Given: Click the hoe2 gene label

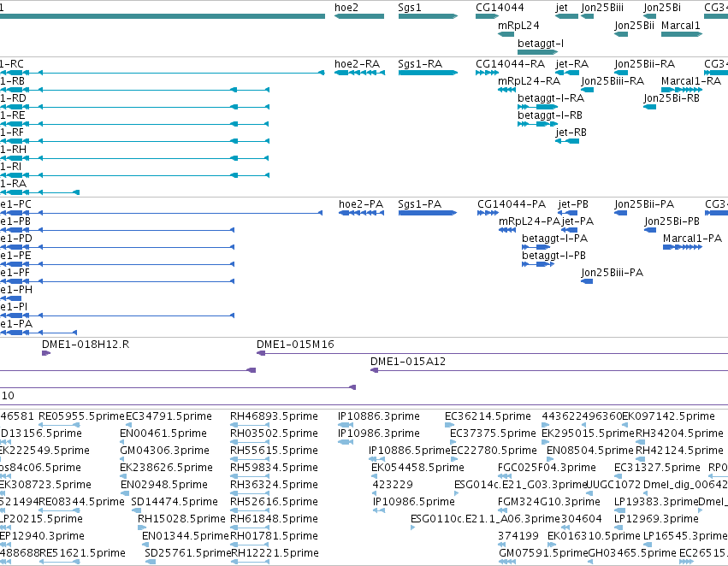Looking at the screenshot, I should tap(346, 8).
